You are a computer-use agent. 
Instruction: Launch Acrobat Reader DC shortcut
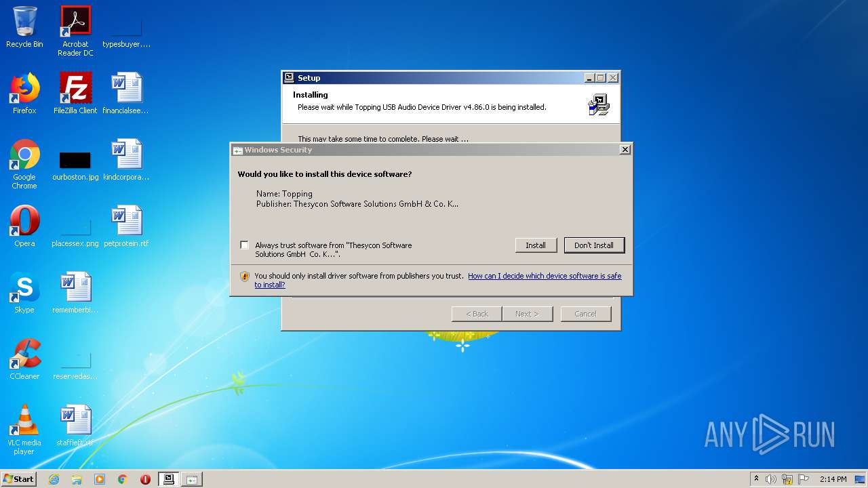click(75, 31)
